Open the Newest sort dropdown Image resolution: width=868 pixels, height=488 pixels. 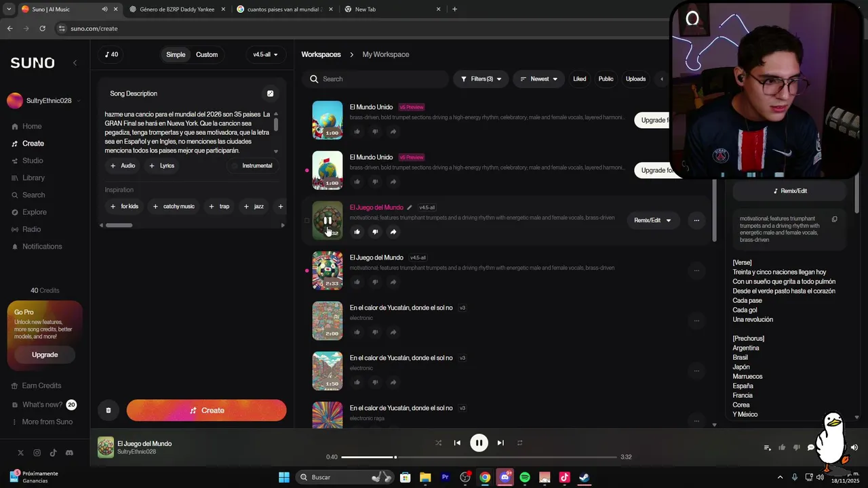538,79
